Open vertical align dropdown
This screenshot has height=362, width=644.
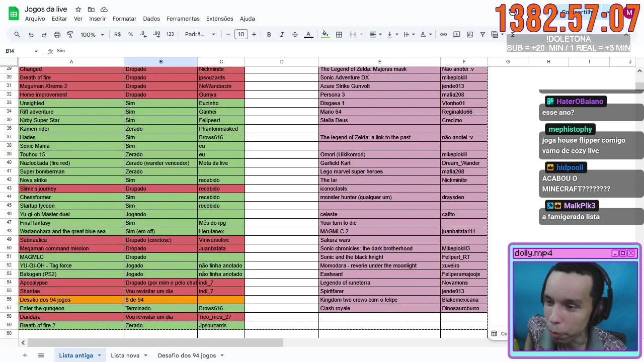tap(392, 35)
